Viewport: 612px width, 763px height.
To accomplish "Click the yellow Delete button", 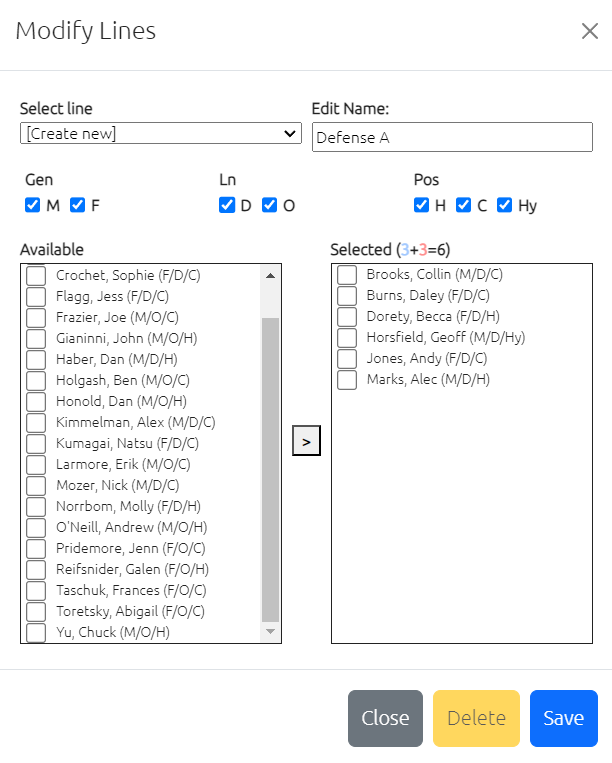I will 476,718.
